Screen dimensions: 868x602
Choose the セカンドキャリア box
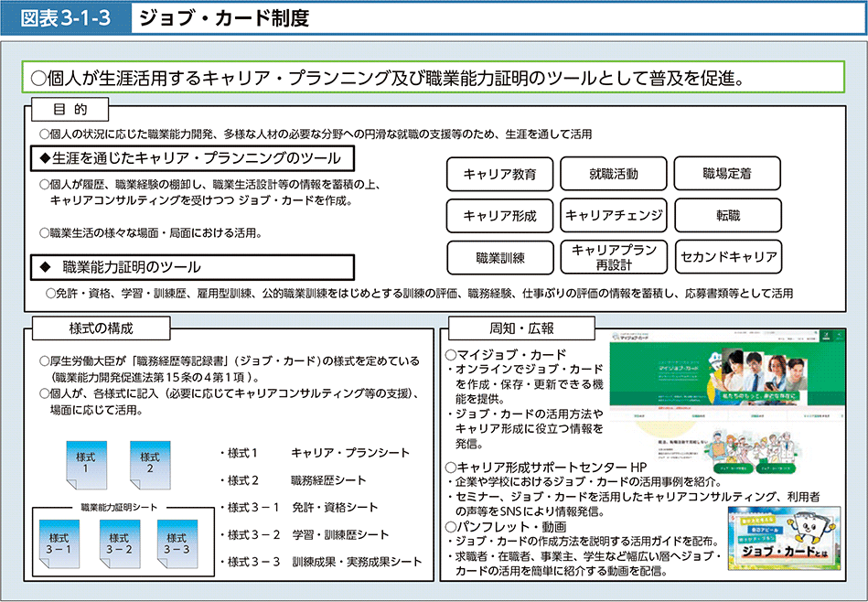click(727, 258)
